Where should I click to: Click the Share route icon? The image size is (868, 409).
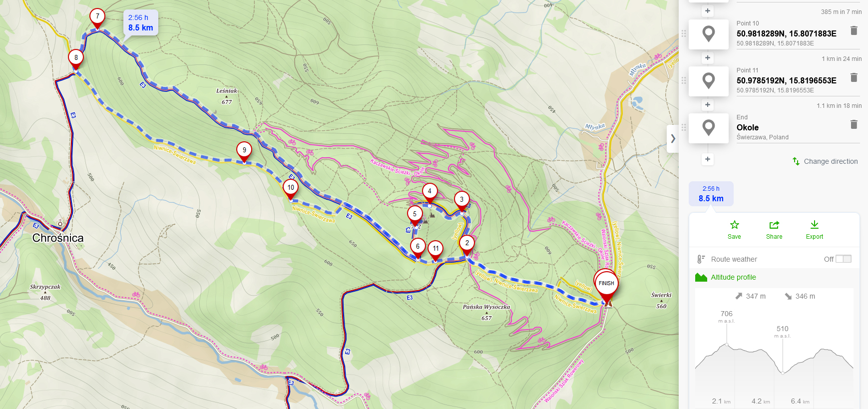(774, 225)
